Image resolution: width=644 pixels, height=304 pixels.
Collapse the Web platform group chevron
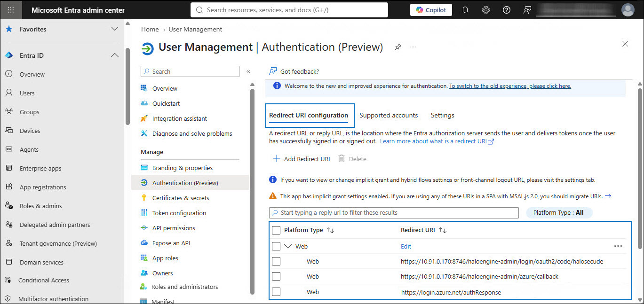288,246
